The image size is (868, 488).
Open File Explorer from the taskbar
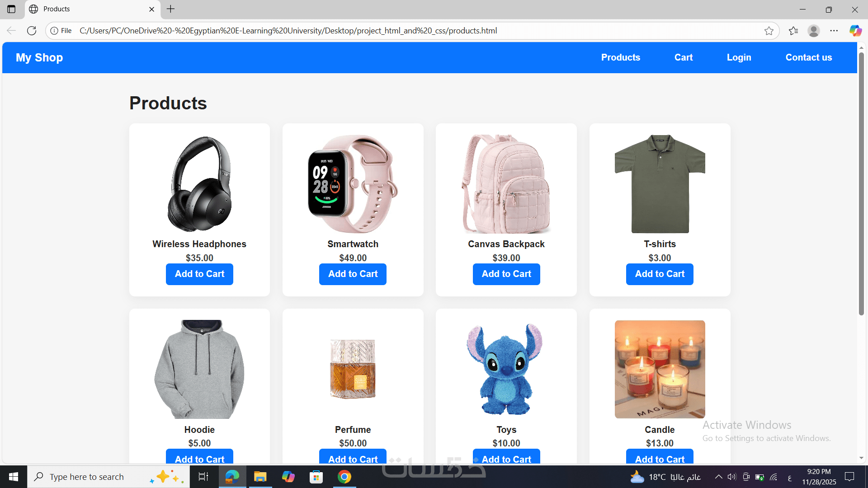click(260, 477)
